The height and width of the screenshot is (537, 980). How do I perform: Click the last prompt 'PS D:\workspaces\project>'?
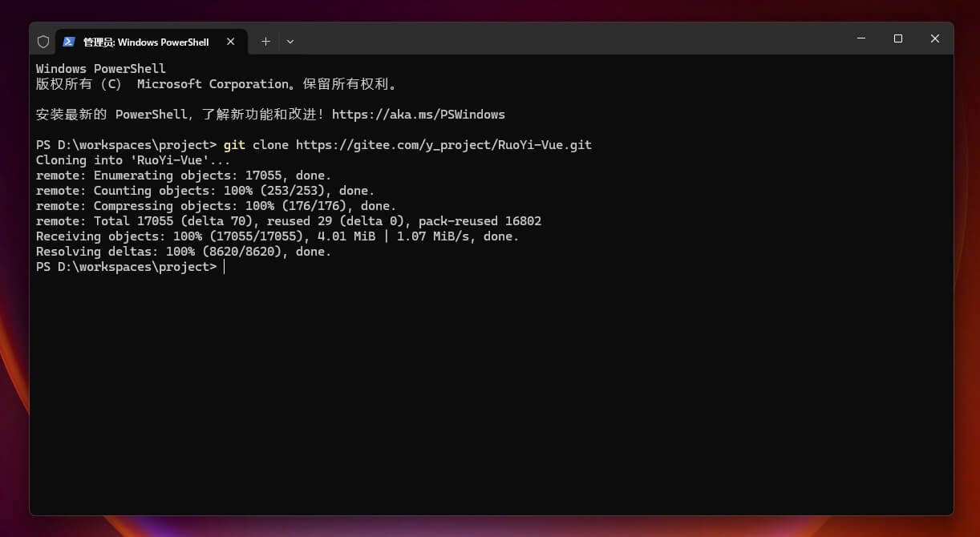pos(126,267)
